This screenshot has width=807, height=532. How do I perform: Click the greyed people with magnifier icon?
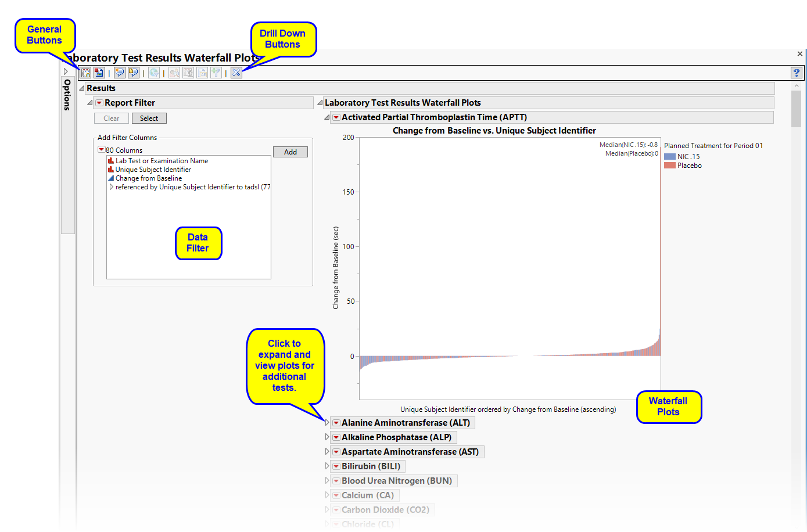click(x=174, y=73)
